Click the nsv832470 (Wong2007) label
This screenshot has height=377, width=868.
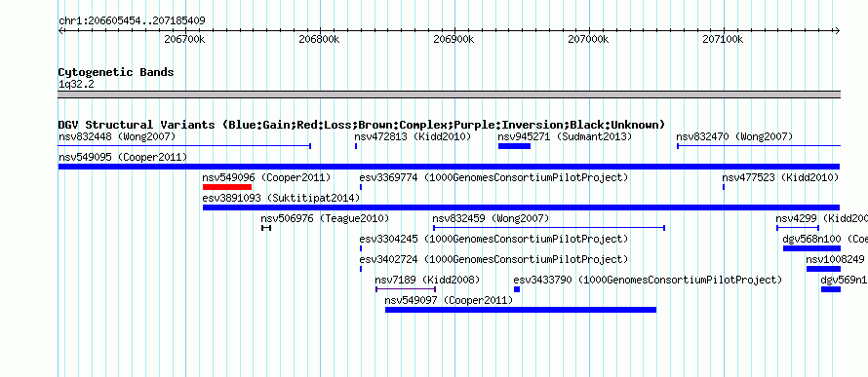pos(734,136)
